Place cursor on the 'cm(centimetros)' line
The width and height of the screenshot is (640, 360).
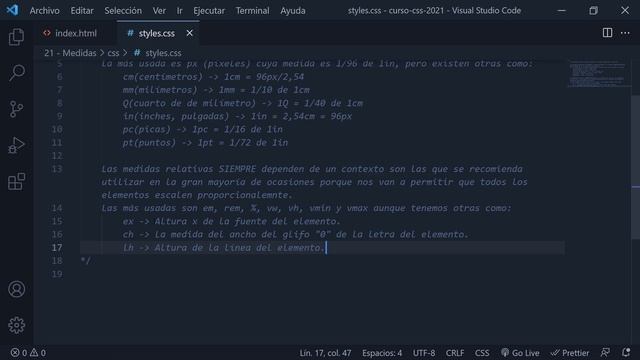tap(213, 77)
